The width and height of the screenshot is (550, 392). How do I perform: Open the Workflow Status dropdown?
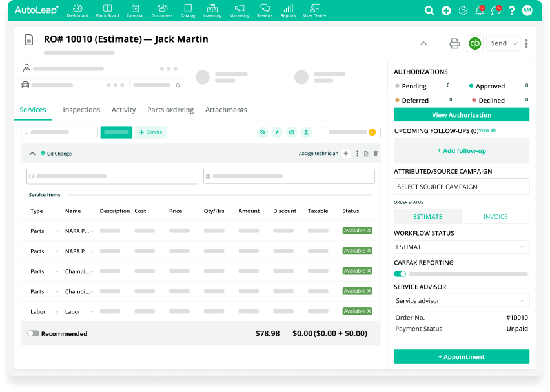coord(461,247)
